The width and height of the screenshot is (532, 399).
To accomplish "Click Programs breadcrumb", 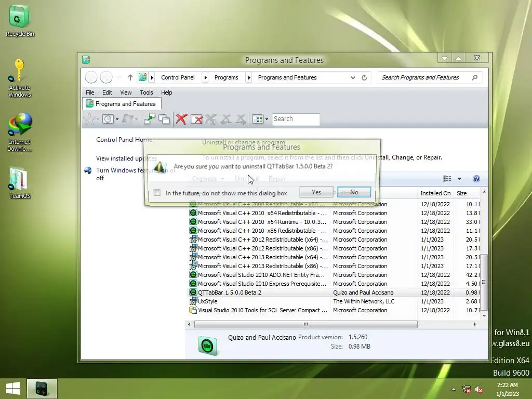I will (227, 77).
